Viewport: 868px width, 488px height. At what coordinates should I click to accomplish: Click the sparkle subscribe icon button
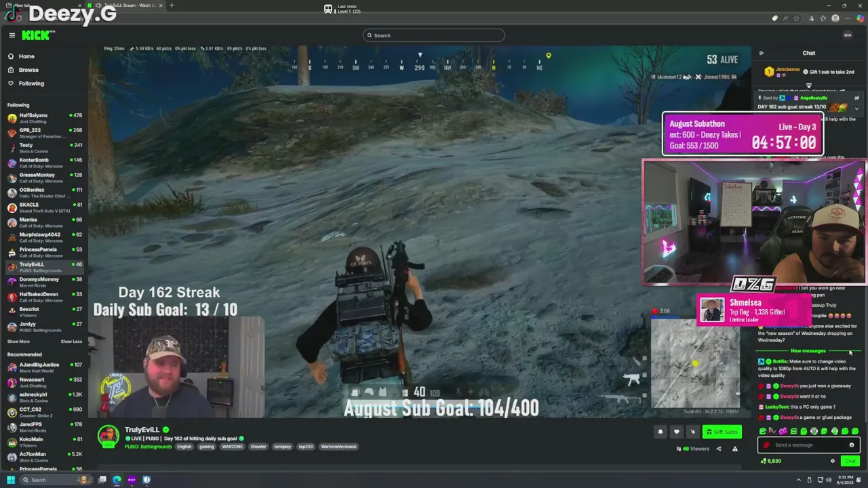692,432
